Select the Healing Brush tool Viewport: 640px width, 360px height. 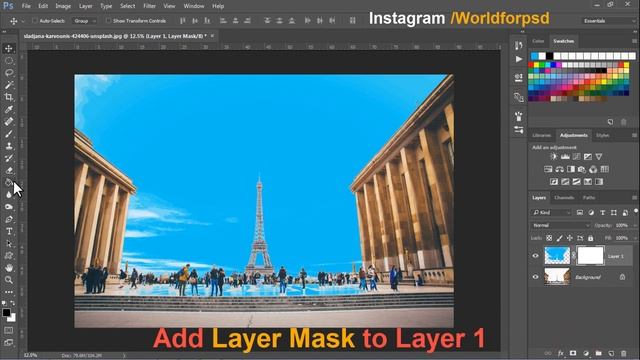(x=9, y=122)
